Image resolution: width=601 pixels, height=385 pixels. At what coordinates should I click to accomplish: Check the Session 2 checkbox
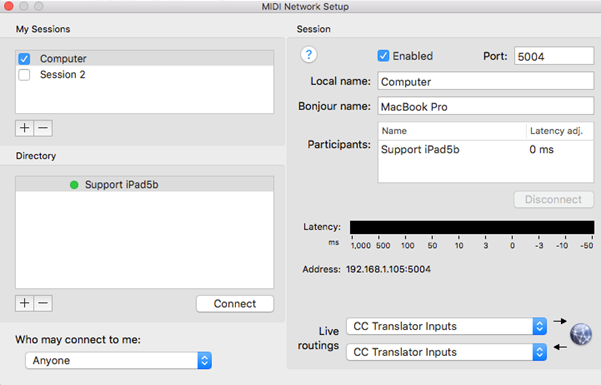coord(24,74)
